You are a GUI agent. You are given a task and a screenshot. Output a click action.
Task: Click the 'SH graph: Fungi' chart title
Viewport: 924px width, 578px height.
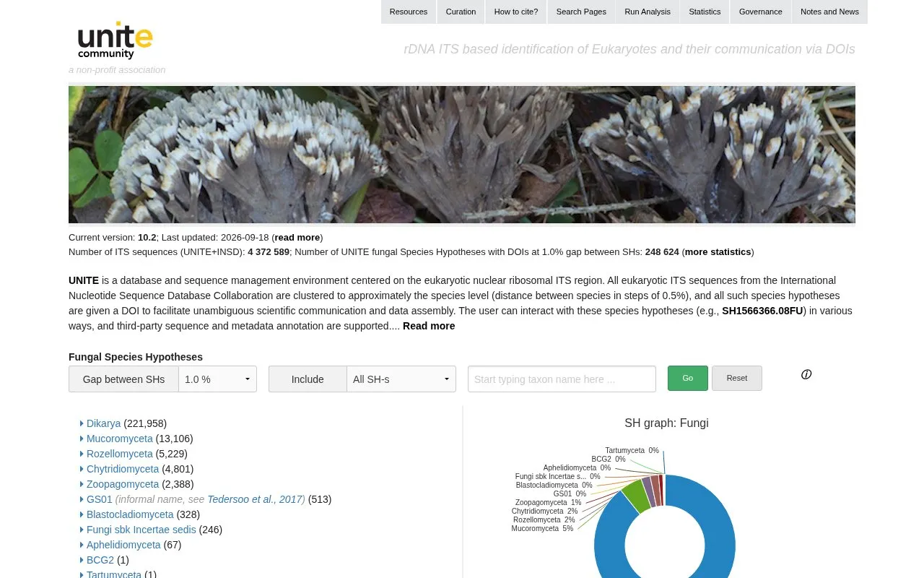pyautogui.click(x=666, y=423)
